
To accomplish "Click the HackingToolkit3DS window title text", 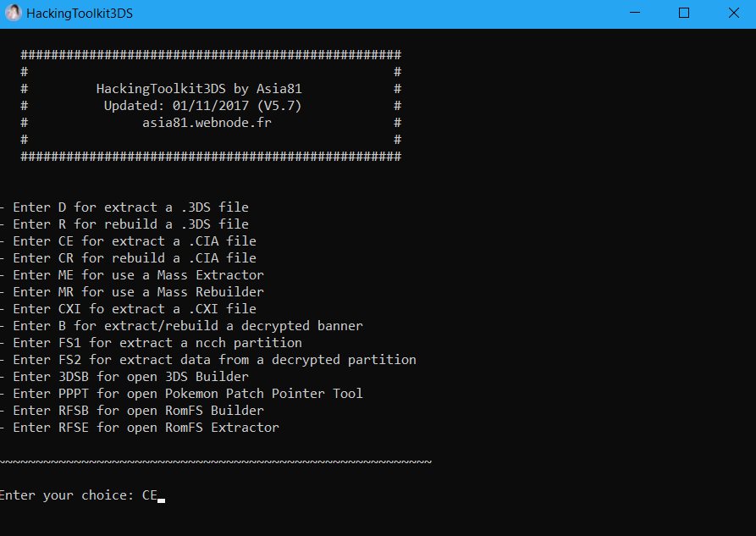I will tap(80, 14).
